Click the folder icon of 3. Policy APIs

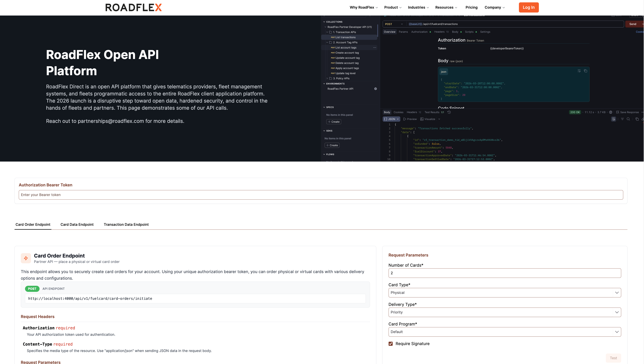coord(330,79)
